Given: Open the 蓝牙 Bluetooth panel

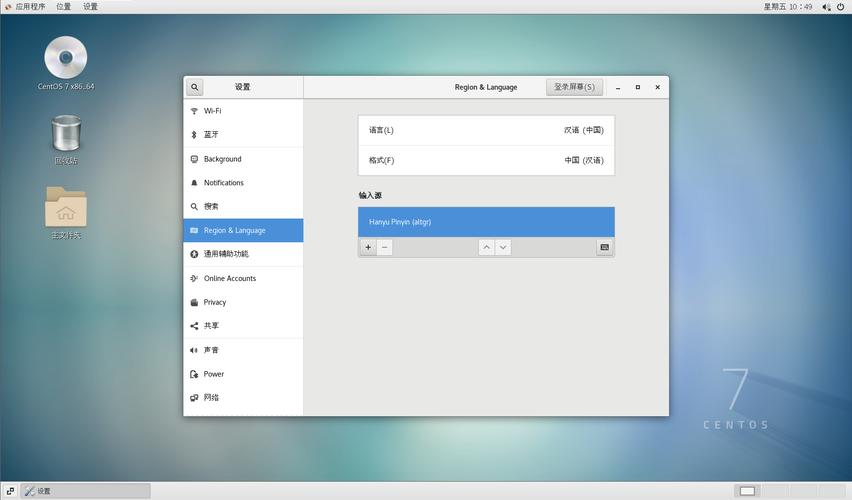Looking at the screenshot, I should 243,134.
